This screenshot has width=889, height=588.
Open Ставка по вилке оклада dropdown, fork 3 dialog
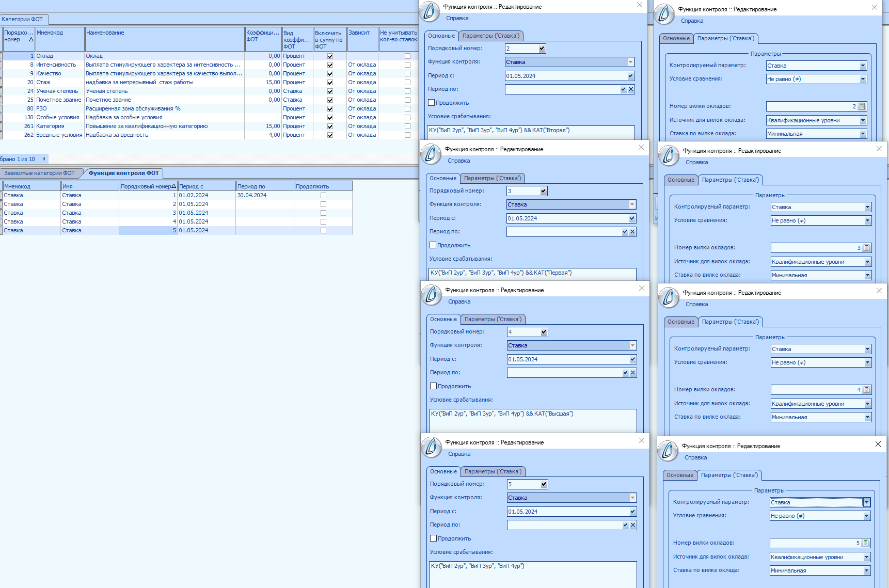(868, 275)
